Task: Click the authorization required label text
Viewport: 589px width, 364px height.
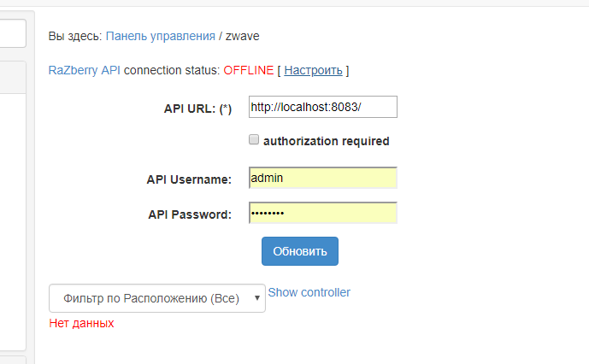Action: pos(326,141)
